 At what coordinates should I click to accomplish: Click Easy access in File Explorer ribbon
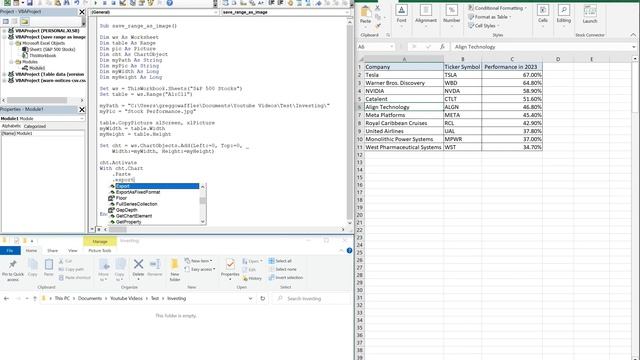[200, 269]
